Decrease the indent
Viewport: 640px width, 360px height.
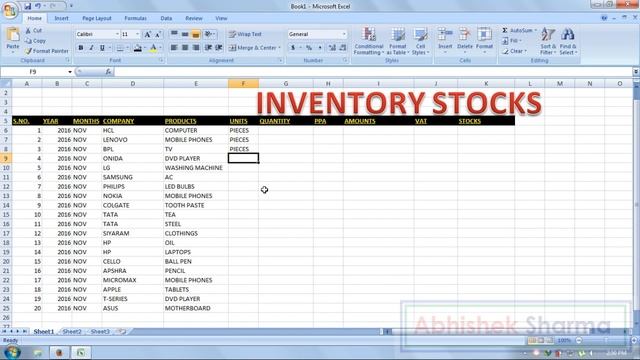pyautogui.click(x=208, y=48)
